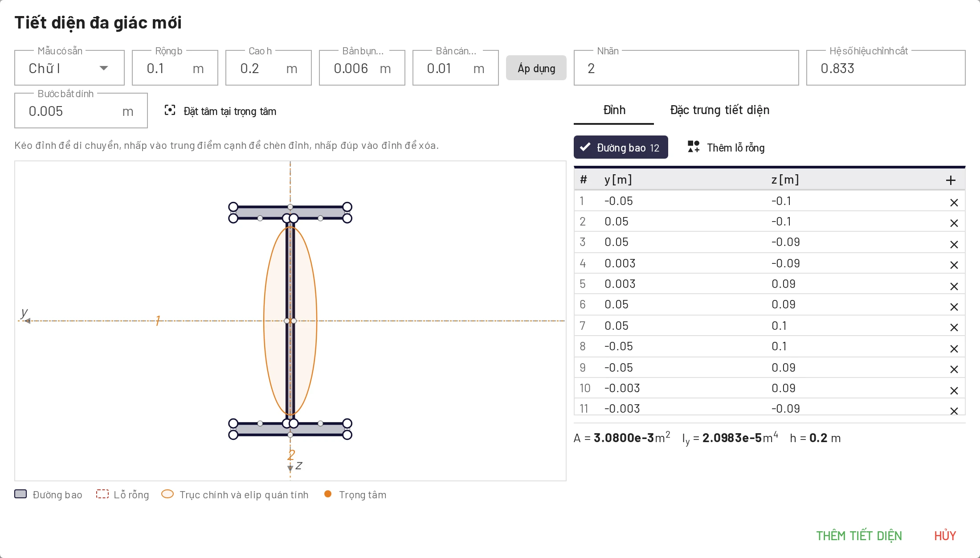Viewport: 980px width, 558px height.
Task: Delete vertex row 9
Action: (x=954, y=369)
